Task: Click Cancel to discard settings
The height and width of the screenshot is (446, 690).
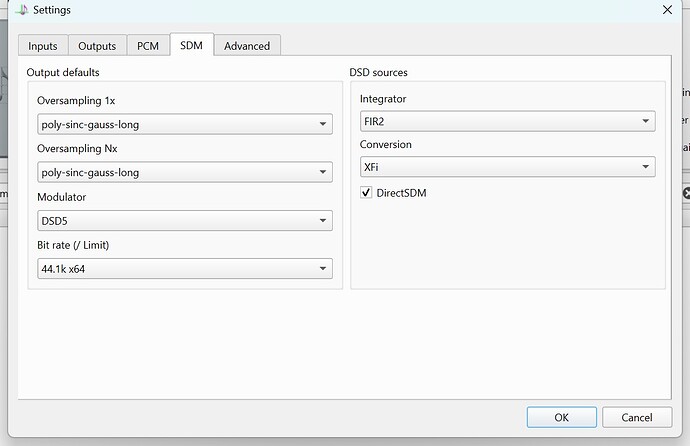Action: pos(637,417)
